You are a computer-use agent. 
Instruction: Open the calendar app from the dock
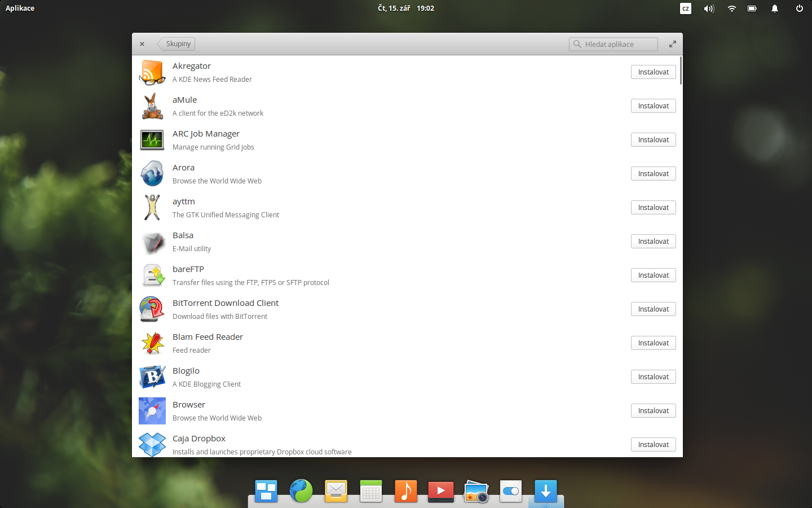click(370, 491)
